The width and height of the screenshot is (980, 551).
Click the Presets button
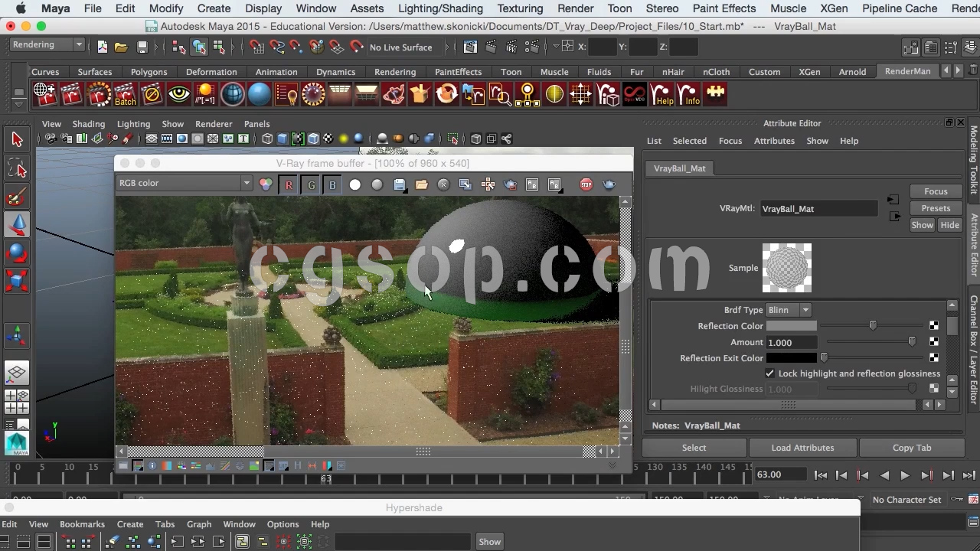(936, 208)
